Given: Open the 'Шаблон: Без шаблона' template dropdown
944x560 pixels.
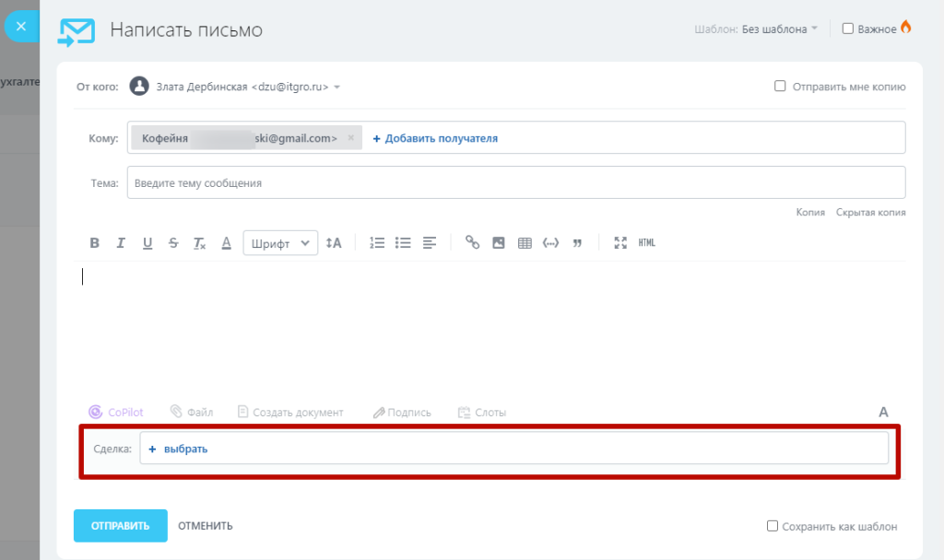Looking at the screenshot, I should [779, 29].
